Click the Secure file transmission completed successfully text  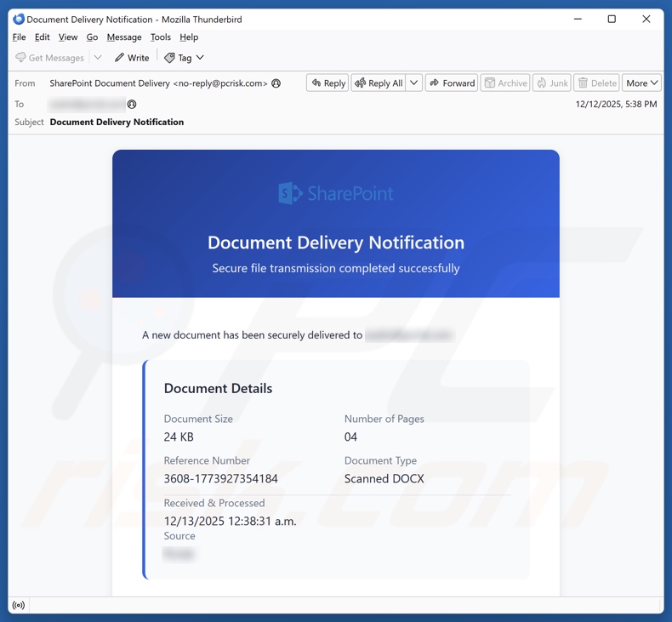pyautogui.click(x=336, y=268)
